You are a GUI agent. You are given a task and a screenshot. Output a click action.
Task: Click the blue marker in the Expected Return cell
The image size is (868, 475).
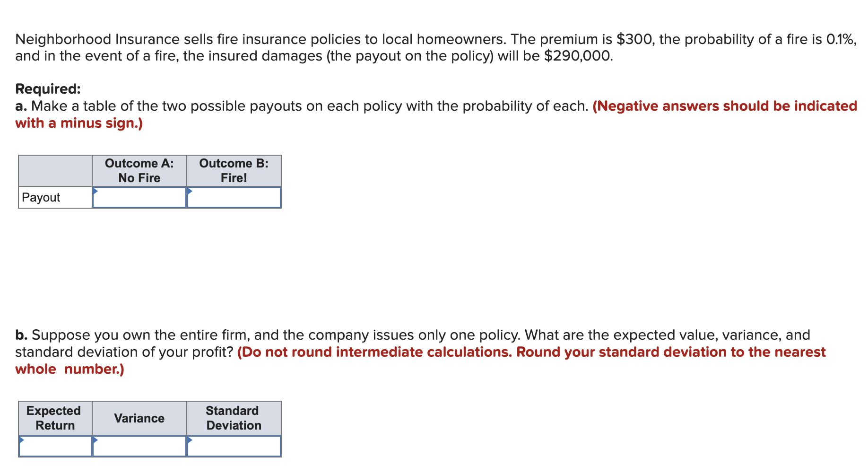(20, 439)
